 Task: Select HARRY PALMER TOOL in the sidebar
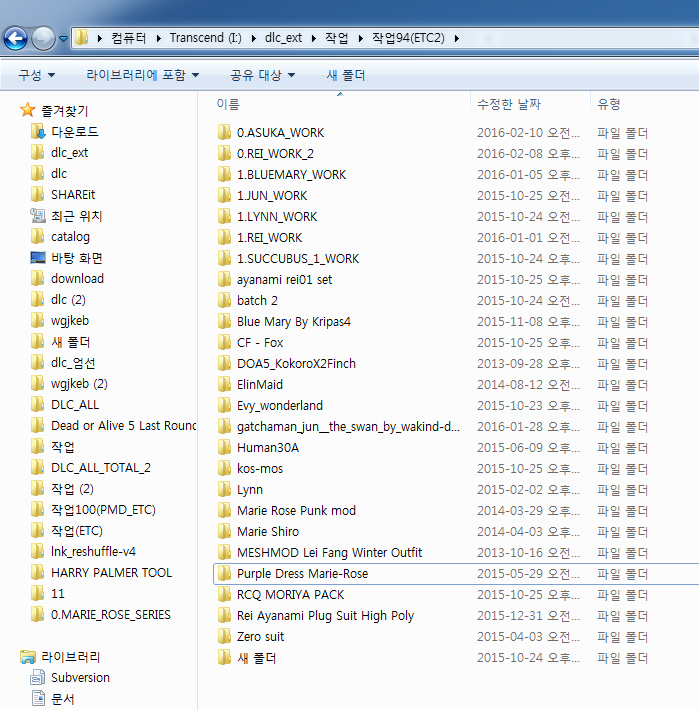pos(111,573)
